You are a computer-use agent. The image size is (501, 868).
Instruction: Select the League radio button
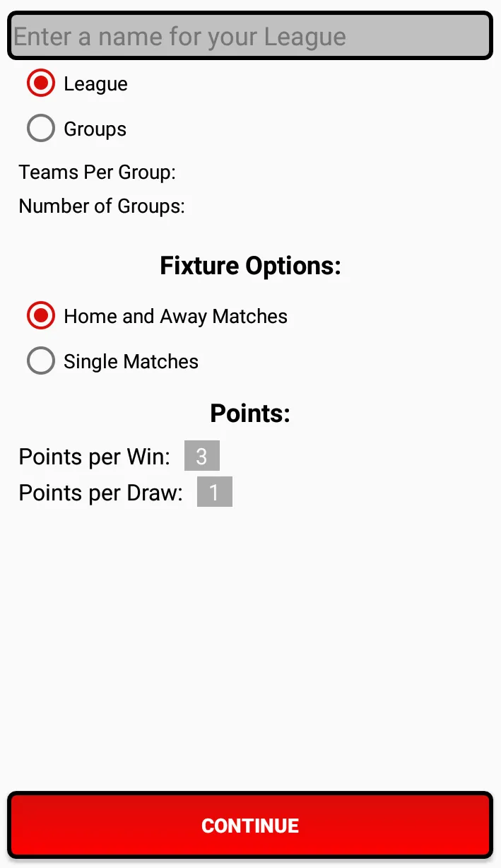point(40,83)
